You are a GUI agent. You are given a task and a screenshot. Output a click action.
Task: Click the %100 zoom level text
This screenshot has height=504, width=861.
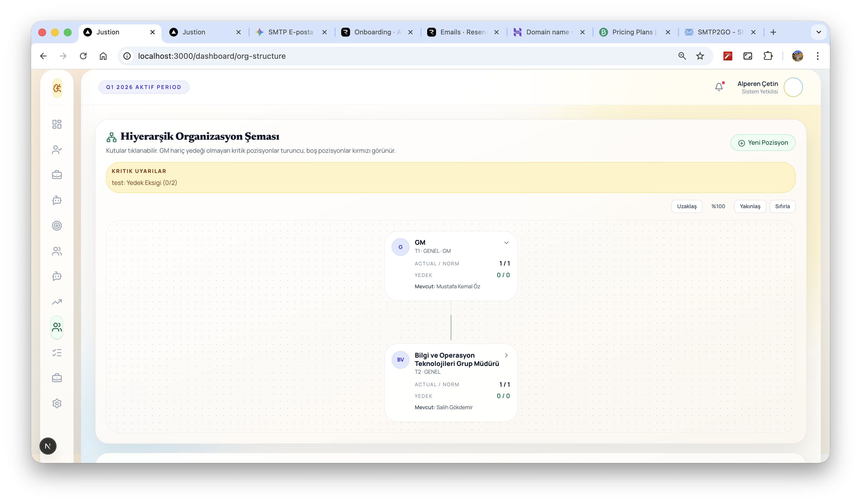[718, 206]
